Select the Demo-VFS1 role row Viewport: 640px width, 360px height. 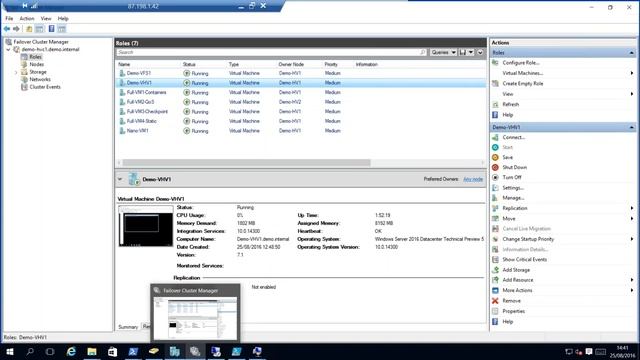tap(301, 73)
